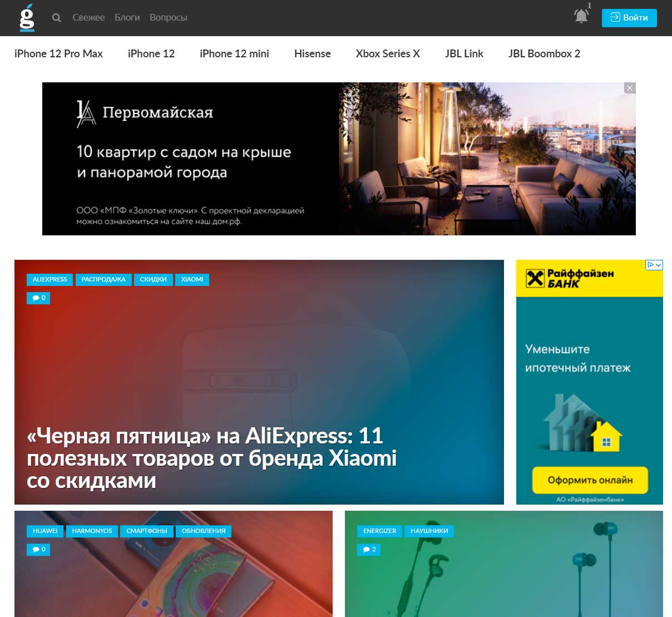Open the ALIEXPRESS tag

[50, 279]
